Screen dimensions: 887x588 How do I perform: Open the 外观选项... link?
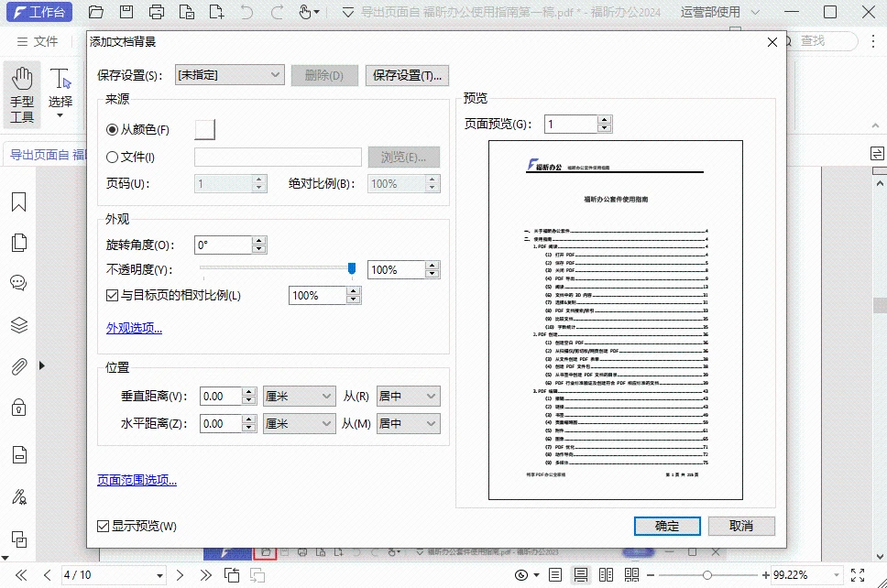pyautogui.click(x=134, y=328)
